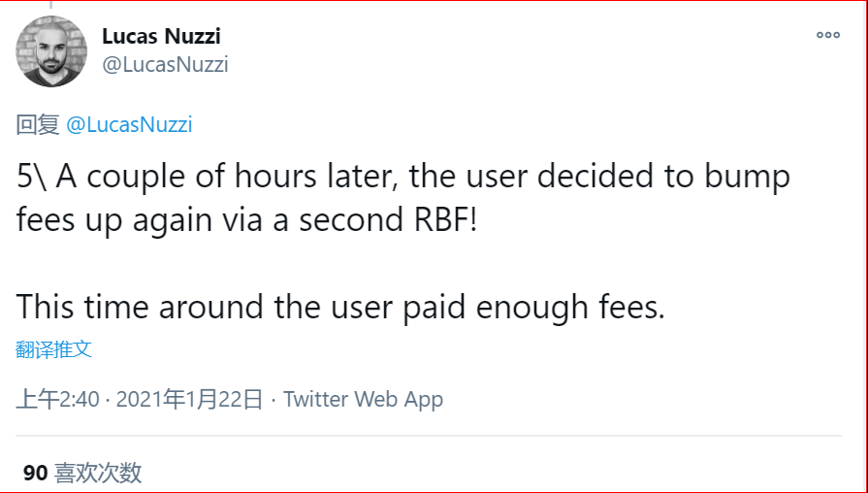Screen dimensions: 868x493
Task: Open the Twitter Web App source link
Action: [363, 399]
